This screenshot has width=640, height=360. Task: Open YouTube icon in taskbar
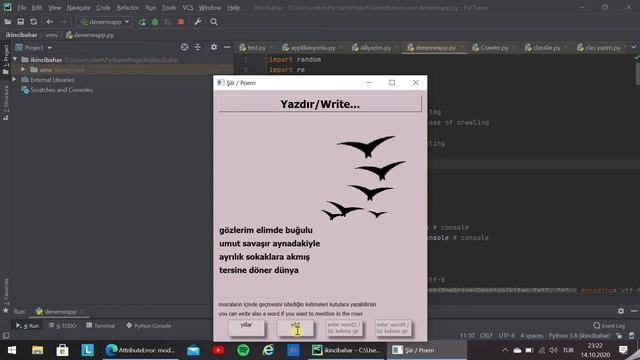[218, 350]
